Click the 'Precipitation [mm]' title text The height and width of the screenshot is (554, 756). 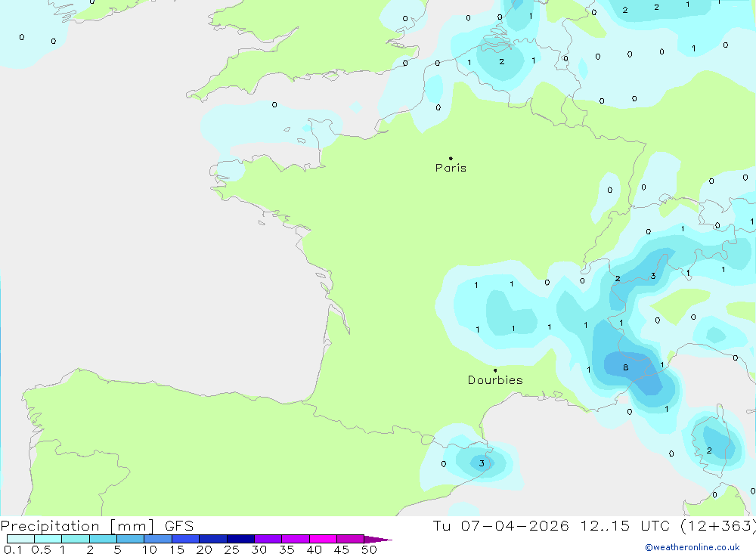point(77,525)
